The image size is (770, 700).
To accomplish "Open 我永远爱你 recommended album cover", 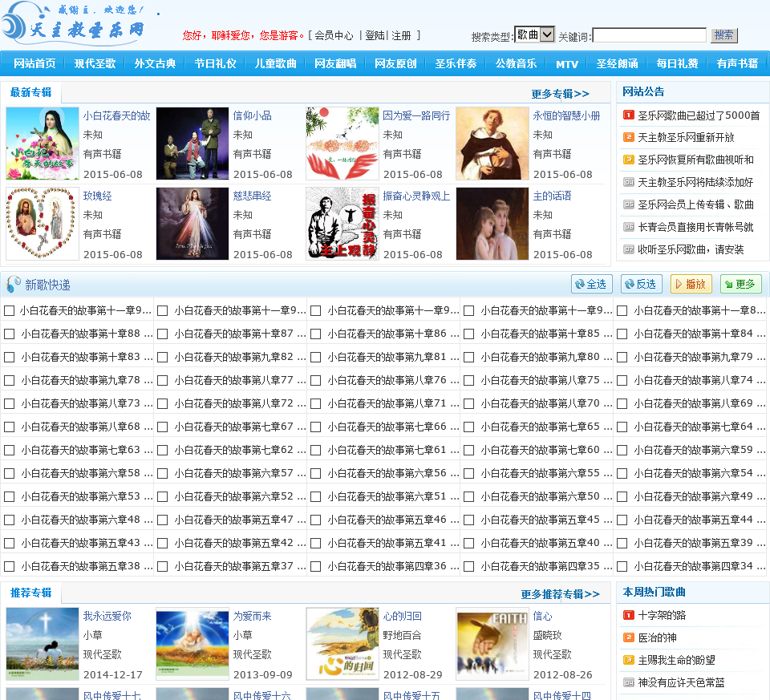I will pyautogui.click(x=43, y=644).
